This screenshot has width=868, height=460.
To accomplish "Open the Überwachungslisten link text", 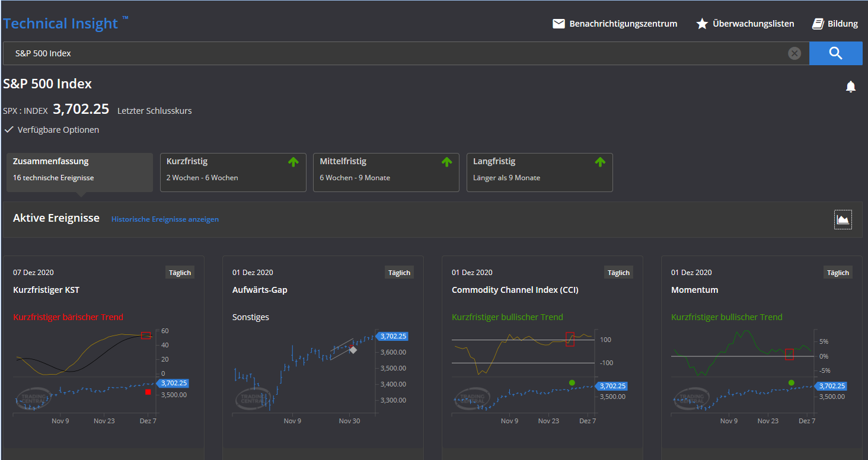I will [x=753, y=24].
